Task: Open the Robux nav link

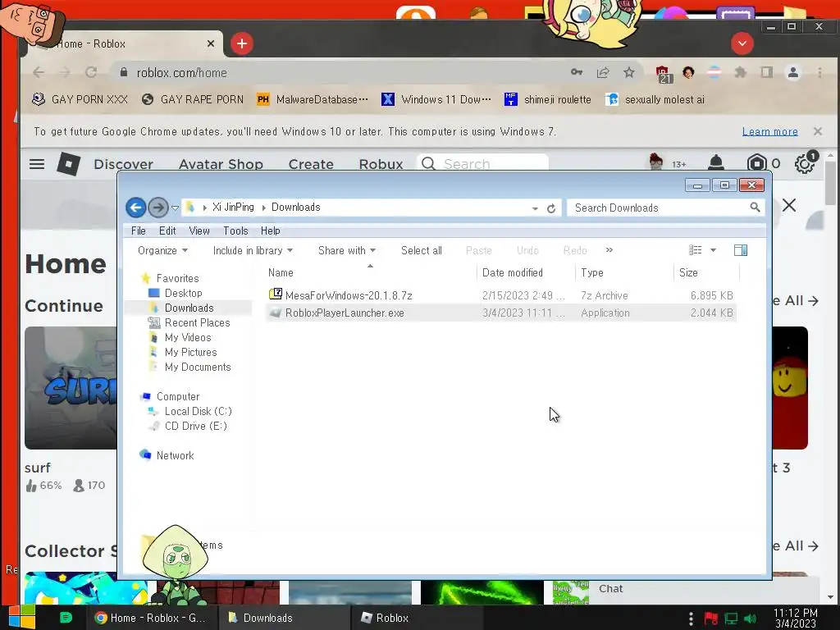Action: click(x=381, y=164)
